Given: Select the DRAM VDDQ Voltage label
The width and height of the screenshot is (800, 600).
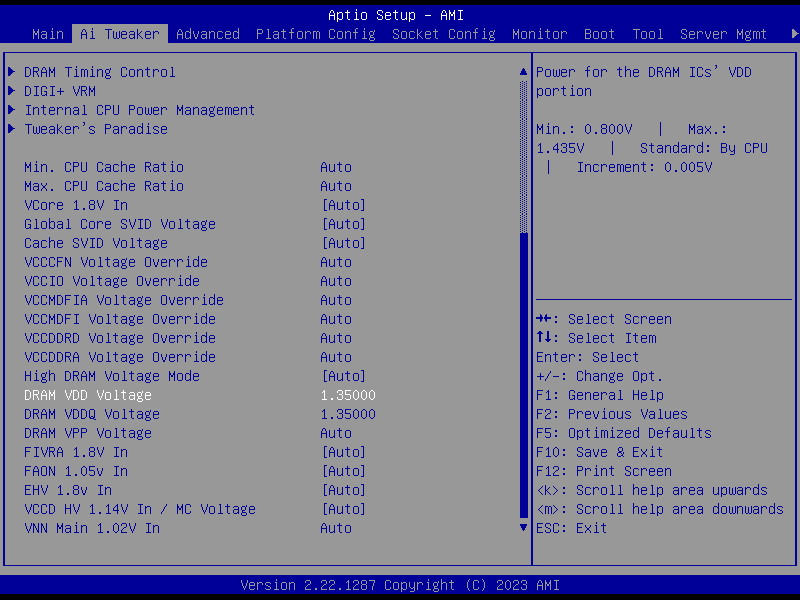Looking at the screenshot, I should pos(92,414).
